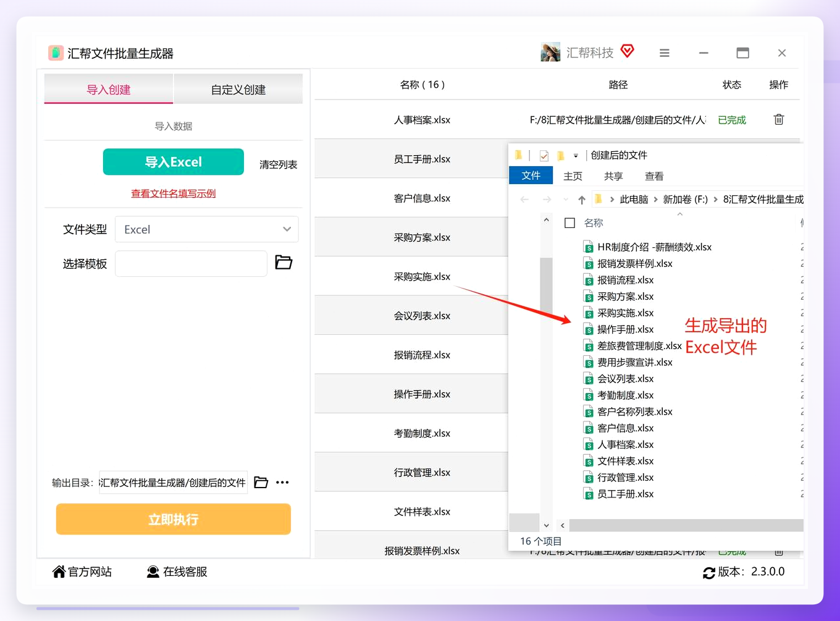Image resolution: width=840 pixels, height=621 pixels.
Task: Click the Explorer scroll-up arrow
Action: 547,220
